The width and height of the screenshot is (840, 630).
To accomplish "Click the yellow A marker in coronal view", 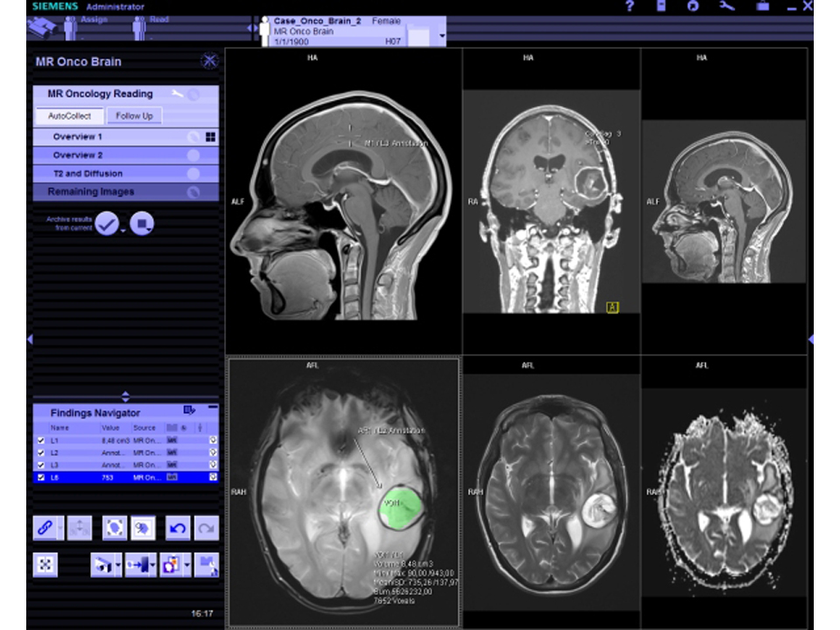I will click(612, 307).
